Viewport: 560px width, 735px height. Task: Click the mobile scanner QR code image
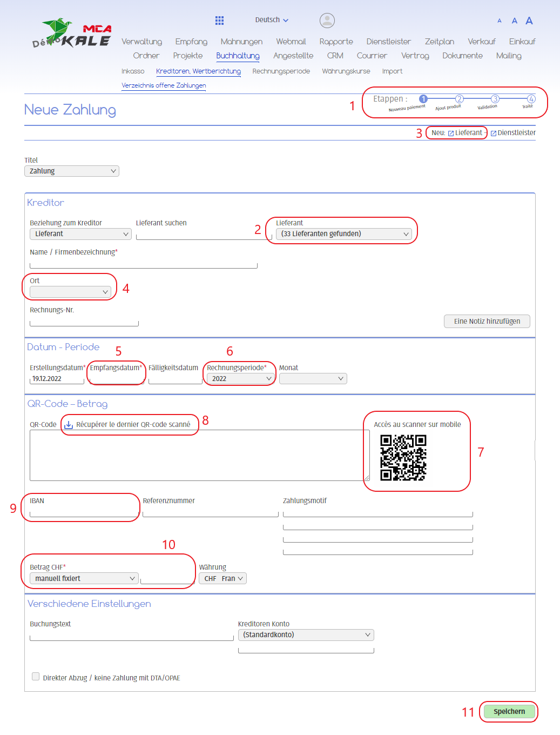(x=403, y=457)
